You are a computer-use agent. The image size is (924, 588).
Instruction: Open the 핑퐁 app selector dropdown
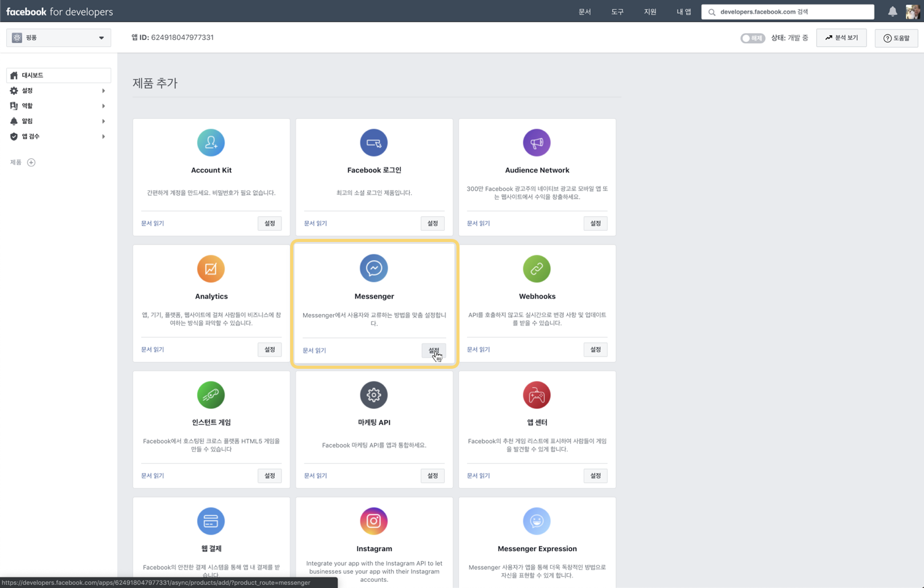pyautogui.click(x=59, y=38)
